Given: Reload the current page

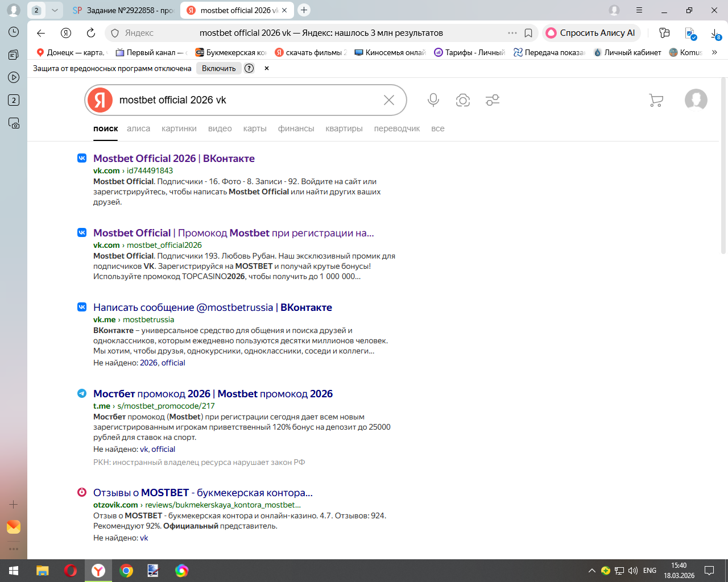Looking at the screenshot, I should pos(91,33).
